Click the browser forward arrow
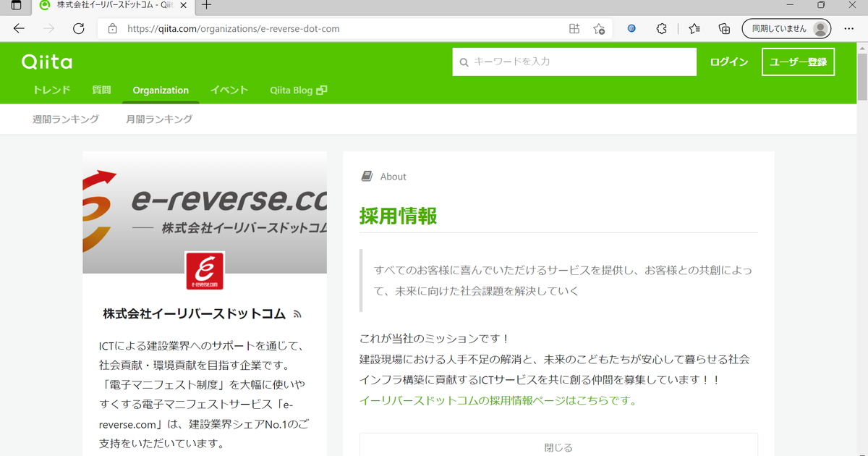Screen dimensions: 868x456 click(48, 29)
